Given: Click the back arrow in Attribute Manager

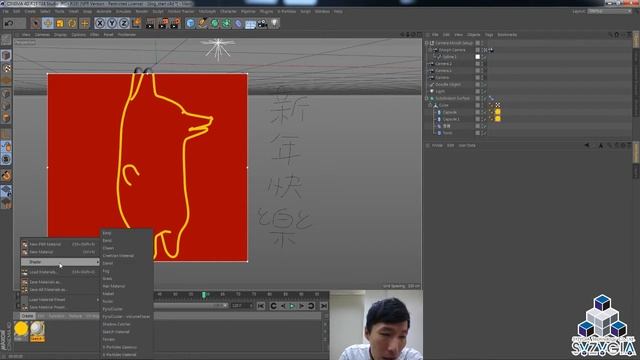Looking at the screenshot, I should point(587,145).
